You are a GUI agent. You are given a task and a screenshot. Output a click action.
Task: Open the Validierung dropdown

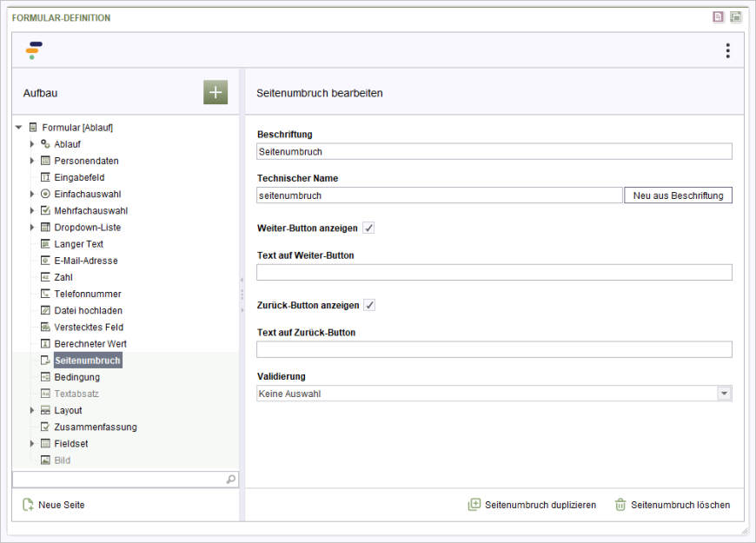click(724, 394)
